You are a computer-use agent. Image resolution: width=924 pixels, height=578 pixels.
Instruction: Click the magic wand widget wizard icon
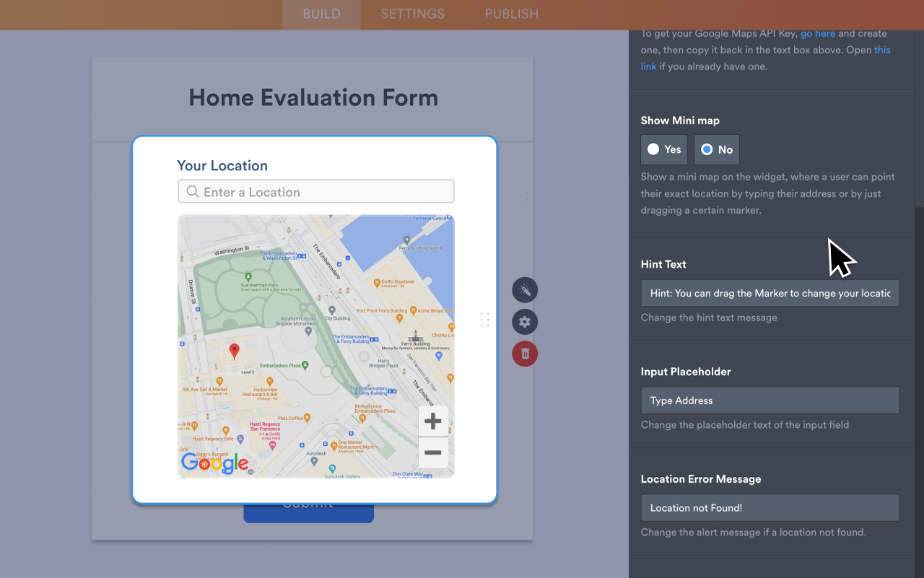[525, 289]
